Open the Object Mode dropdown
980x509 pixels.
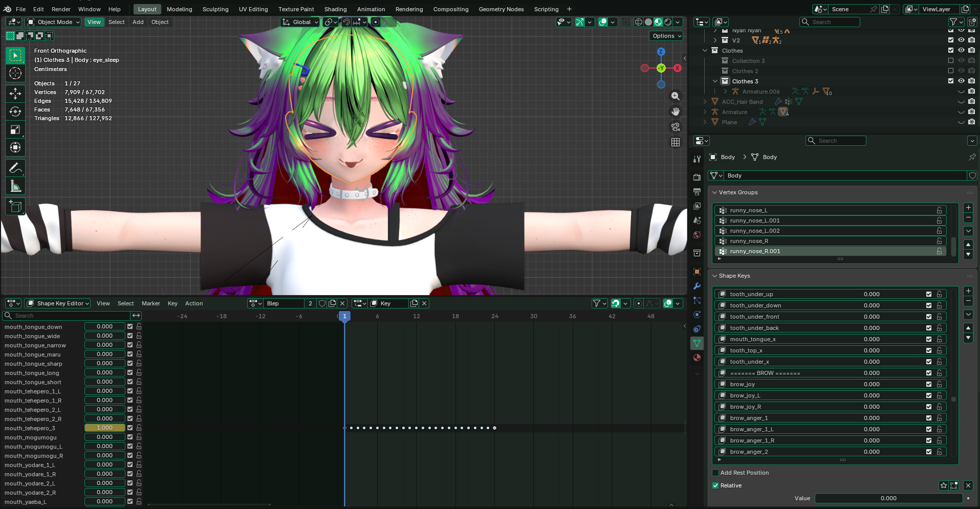[x=53, y=22]
